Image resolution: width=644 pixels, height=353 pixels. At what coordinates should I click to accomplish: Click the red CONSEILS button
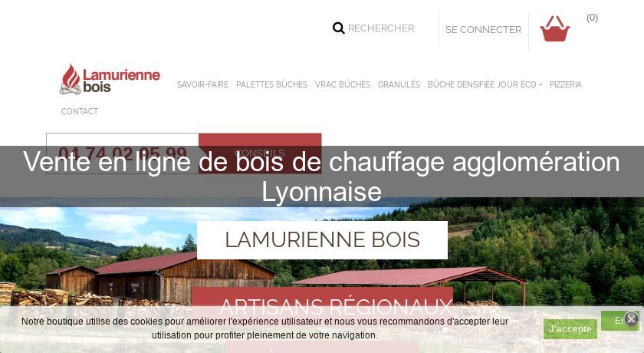pos(260,153)
